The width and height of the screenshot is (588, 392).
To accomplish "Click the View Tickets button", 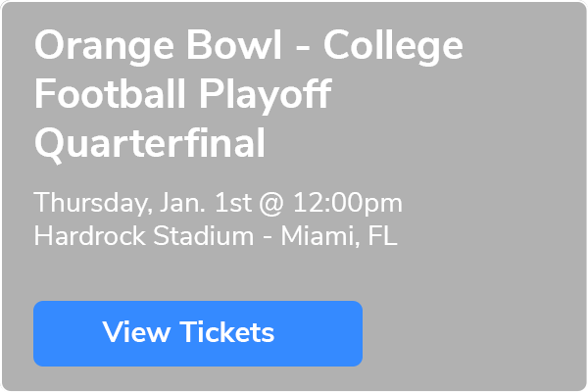I will 198,333.
